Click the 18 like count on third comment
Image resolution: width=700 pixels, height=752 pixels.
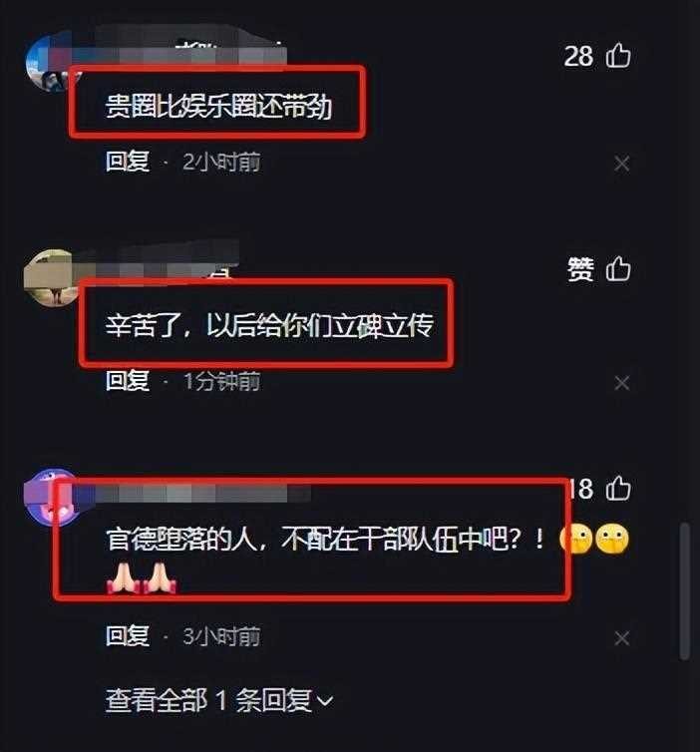pyautogui.click(x=581, y=489)
